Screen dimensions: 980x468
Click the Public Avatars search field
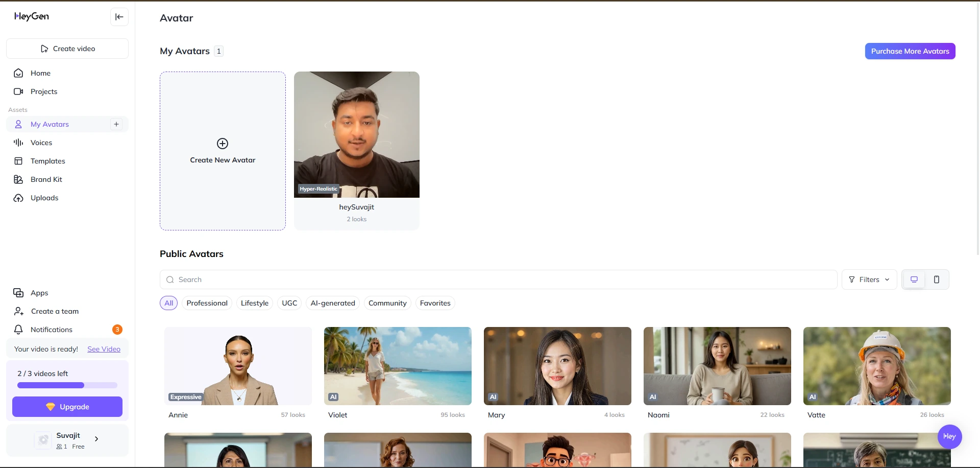[x=499, y=279]
